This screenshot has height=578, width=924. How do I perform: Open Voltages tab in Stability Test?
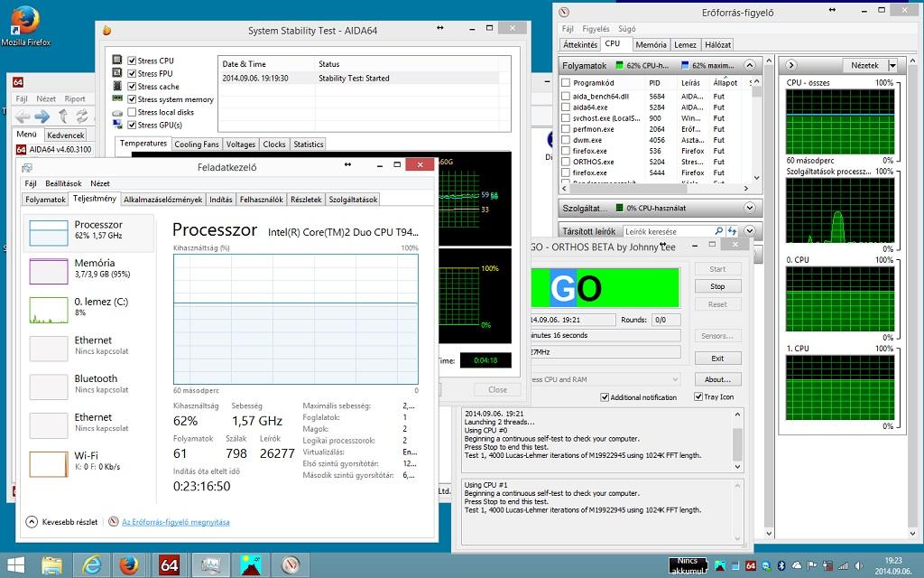tap(240, 144)
